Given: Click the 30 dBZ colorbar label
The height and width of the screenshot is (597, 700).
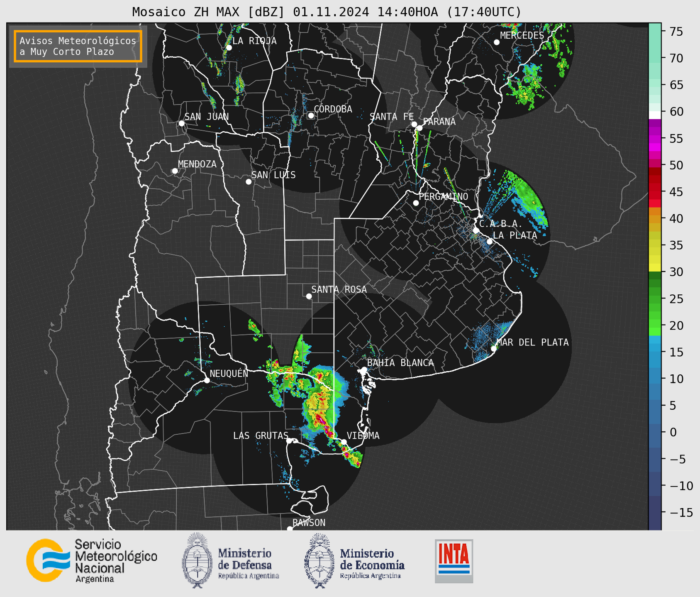Looking at the screenshot, I should click(676, 272).
